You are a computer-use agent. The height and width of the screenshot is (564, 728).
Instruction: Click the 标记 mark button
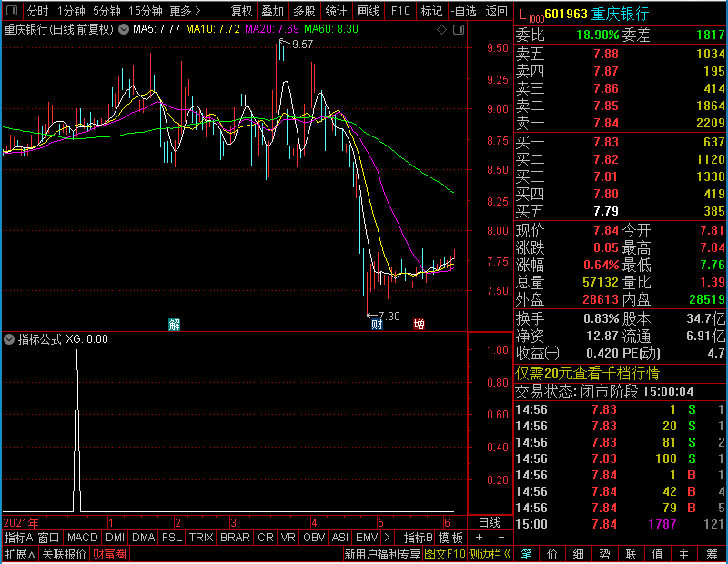click(431, 11)
